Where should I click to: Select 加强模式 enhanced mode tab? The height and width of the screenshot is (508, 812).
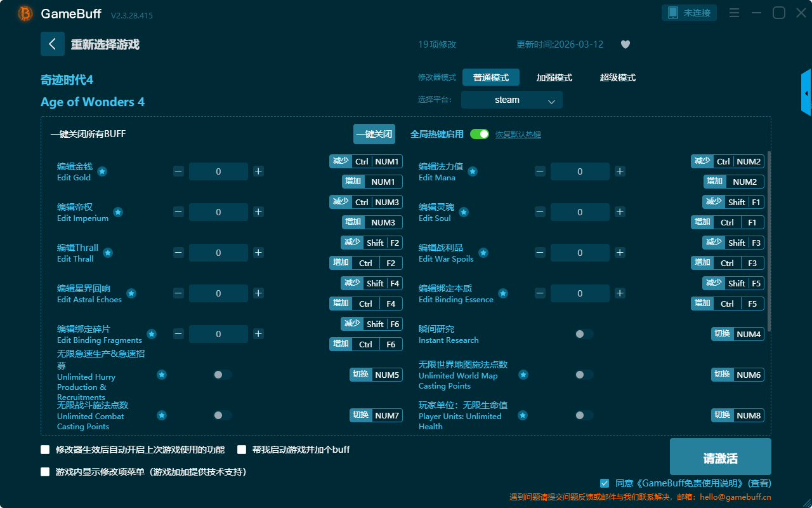(554, 77)
